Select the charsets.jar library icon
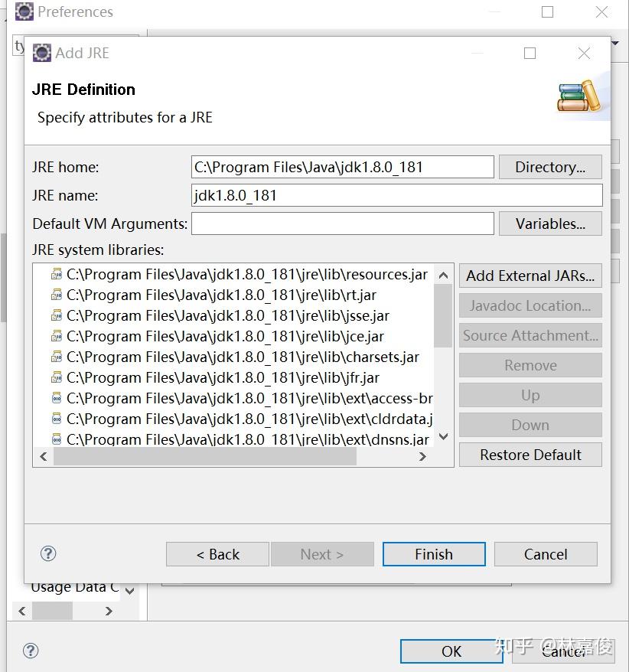The width and height of the screenshot is (629, 672). coord(57,357)
